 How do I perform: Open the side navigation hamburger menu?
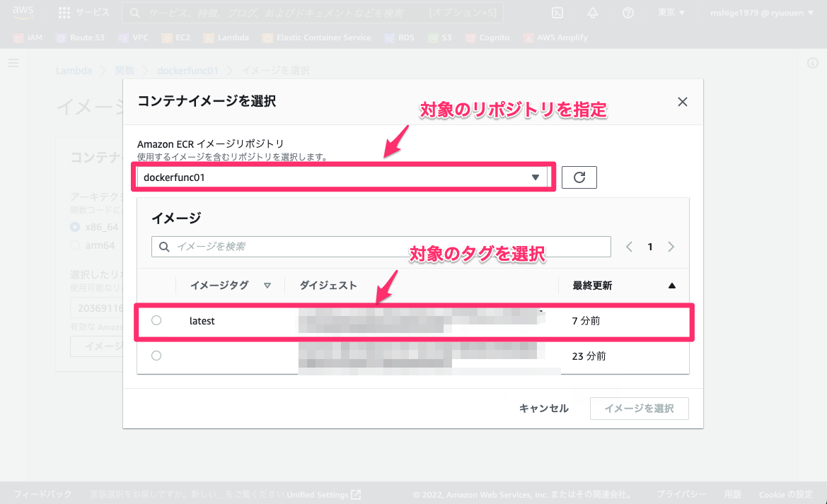coord(13,63)
